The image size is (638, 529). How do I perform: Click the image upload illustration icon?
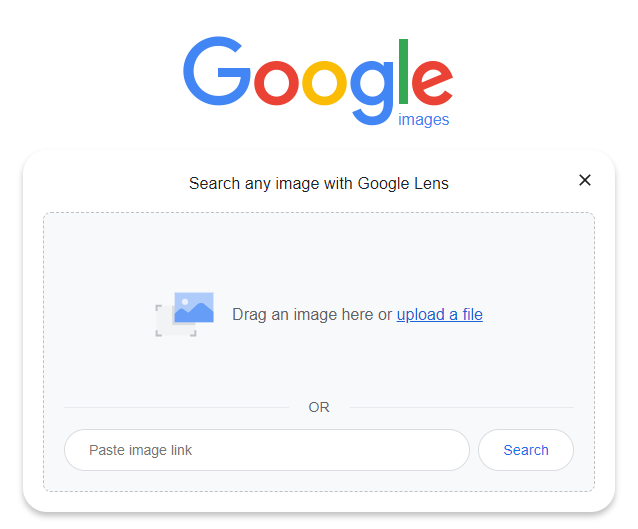point(185,314)
